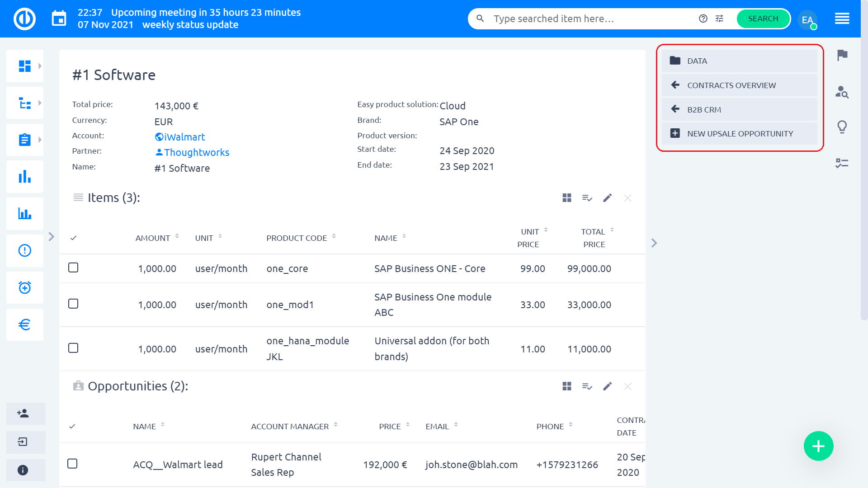Click Opportunities select-all list icon

[587, 386]
